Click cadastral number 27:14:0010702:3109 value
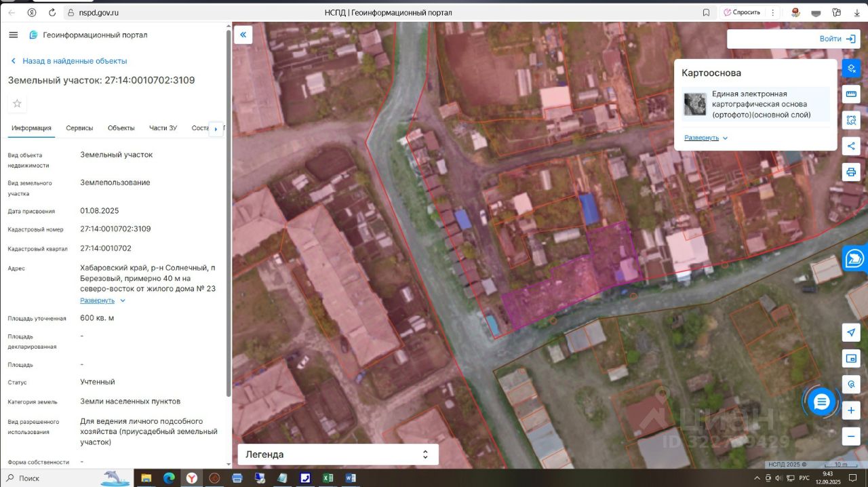Image resolution: width=868 pixels, height=487 pixels. (x=115, y=229)
